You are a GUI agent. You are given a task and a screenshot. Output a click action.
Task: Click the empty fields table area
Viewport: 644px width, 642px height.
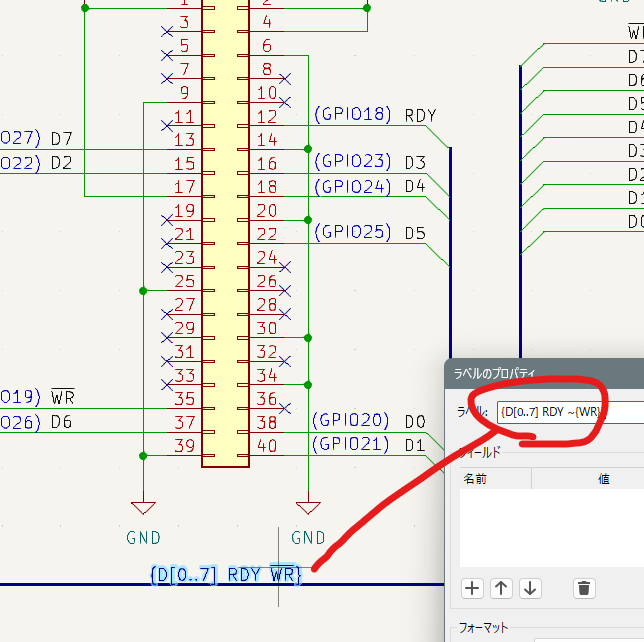click(552, 528)
